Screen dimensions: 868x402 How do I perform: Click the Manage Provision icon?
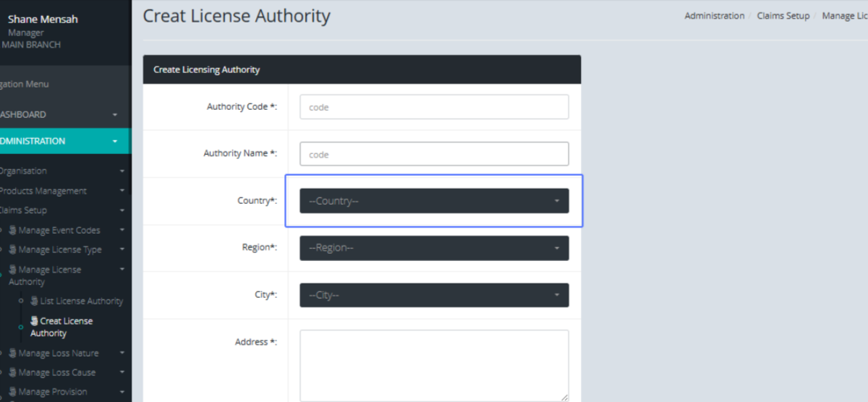pyautogui.click(x=12, y=392)
